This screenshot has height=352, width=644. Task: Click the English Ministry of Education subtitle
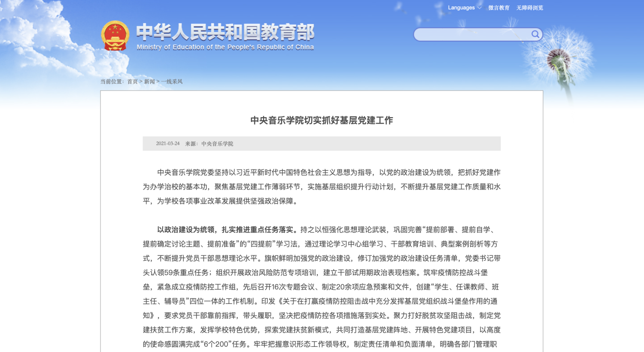[x=225, y=47]
